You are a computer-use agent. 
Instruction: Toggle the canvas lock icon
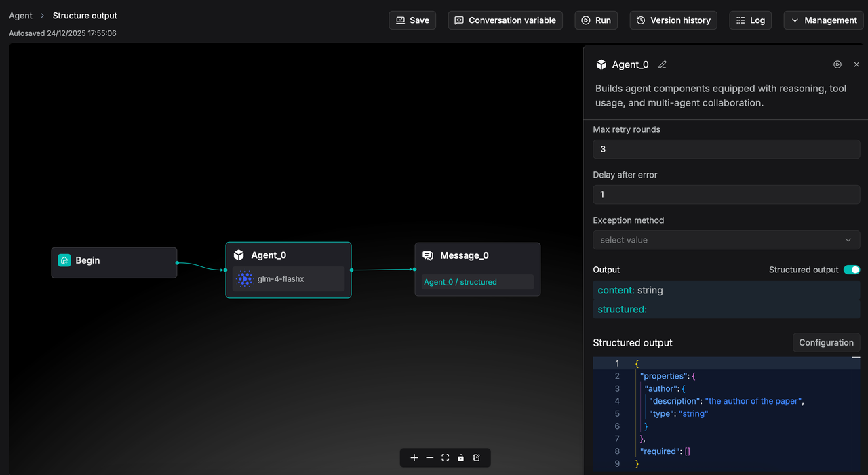(x=461, y=458)
